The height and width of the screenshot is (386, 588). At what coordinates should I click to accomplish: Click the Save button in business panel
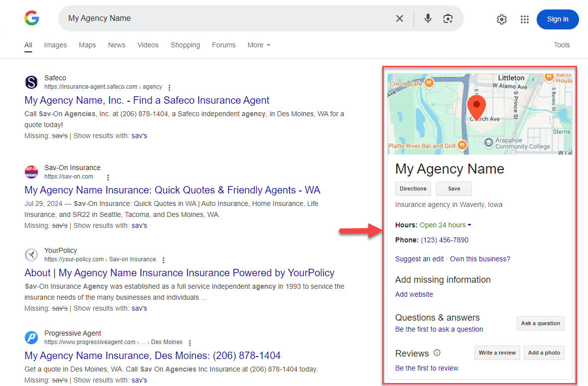click(x=454, y=189)
